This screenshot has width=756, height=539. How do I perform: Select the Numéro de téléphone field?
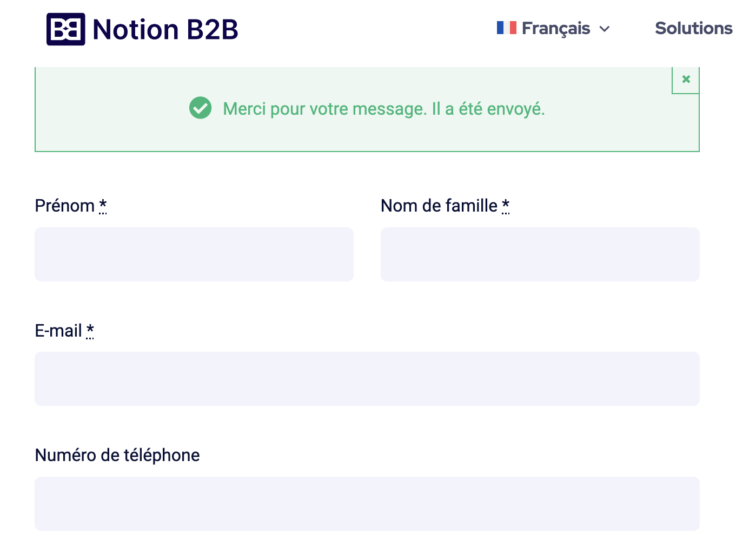tap(367, 503)
